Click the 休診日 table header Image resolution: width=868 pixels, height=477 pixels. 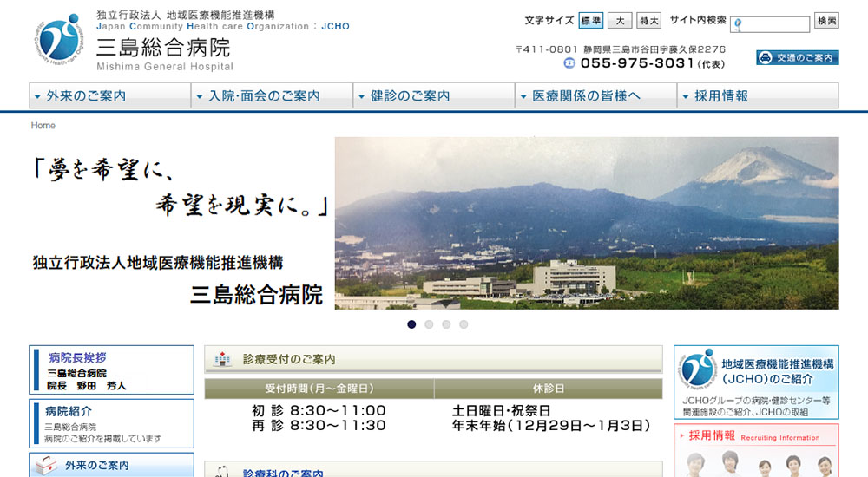coord(549,389)
